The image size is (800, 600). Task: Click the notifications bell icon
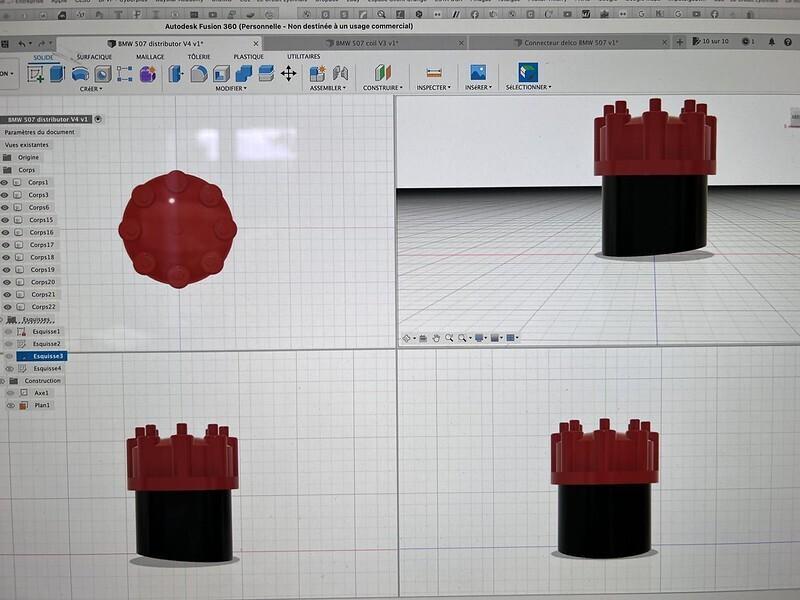pyautogui.click(x=771, y=42)
